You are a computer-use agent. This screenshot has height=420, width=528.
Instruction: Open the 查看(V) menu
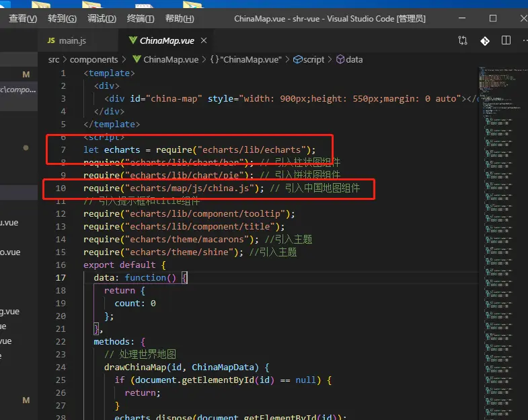pyautogui.click(x=23, y=19)
